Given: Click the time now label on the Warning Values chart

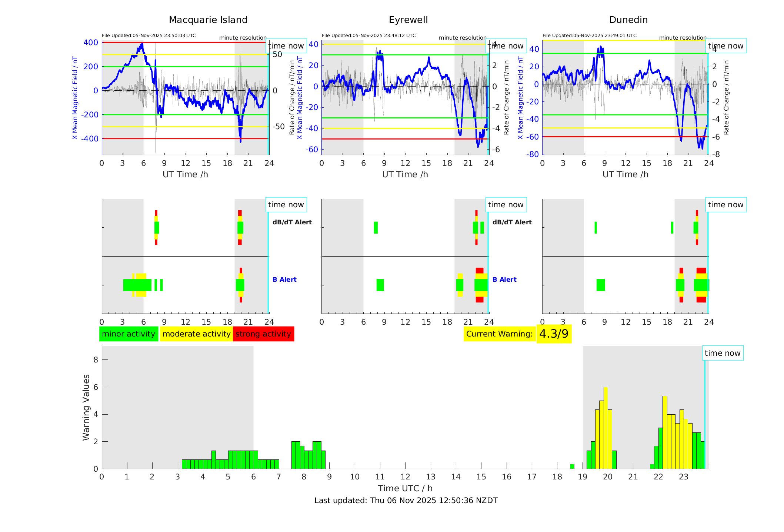Looking at the screenshot, I should [x=723, y=353].
